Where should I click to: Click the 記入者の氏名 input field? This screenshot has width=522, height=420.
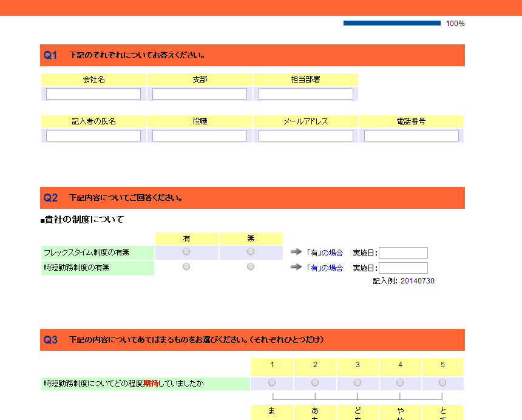coord(93,136)
